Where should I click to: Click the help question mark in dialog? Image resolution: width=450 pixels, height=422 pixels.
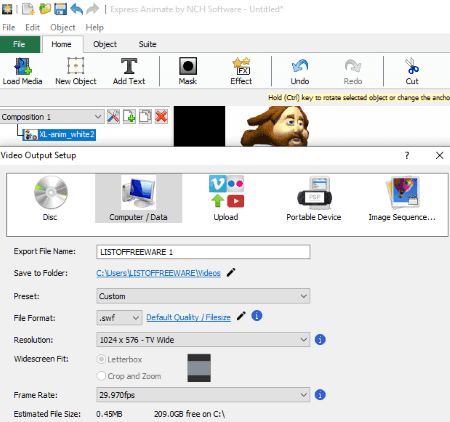[407, 155]
